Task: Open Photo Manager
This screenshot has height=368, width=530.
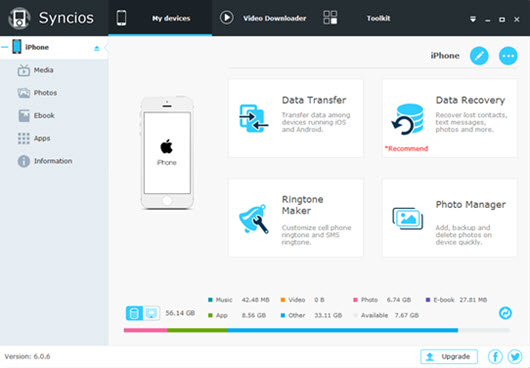Action: tap(450, 218)
